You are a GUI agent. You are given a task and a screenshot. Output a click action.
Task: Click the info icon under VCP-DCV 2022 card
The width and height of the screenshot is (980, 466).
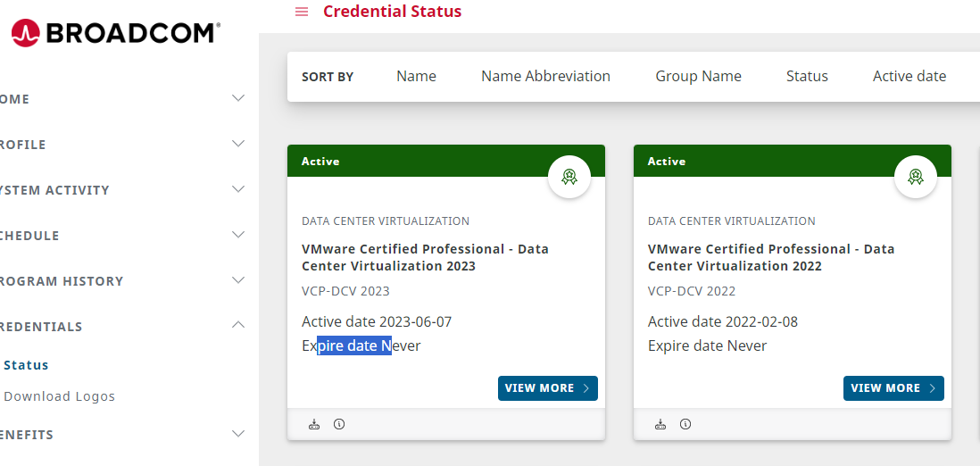click(685, 424)
